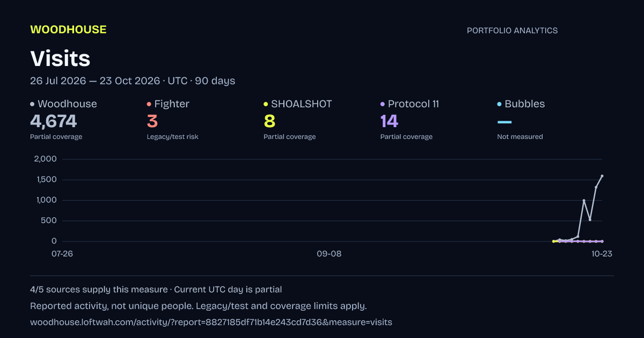Click the Visits heading
The height and width of the screenshot is (338, 644).
point(60,58)
